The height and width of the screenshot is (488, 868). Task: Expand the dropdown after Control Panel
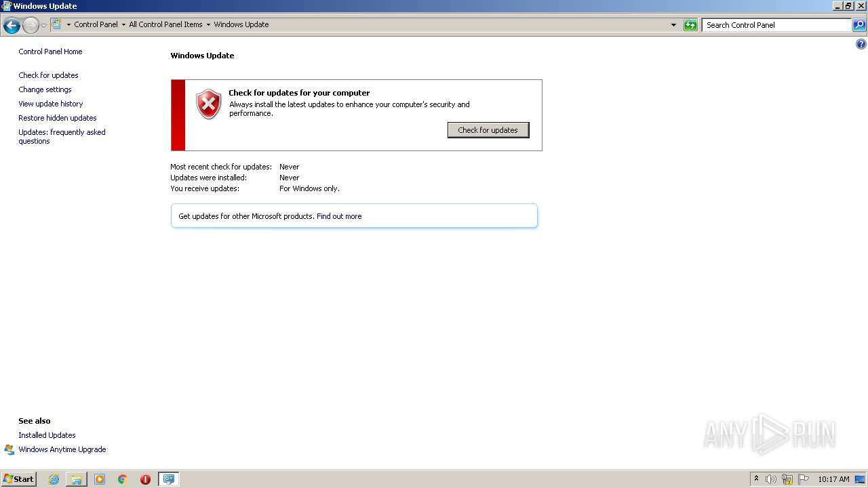click(123, 24)
